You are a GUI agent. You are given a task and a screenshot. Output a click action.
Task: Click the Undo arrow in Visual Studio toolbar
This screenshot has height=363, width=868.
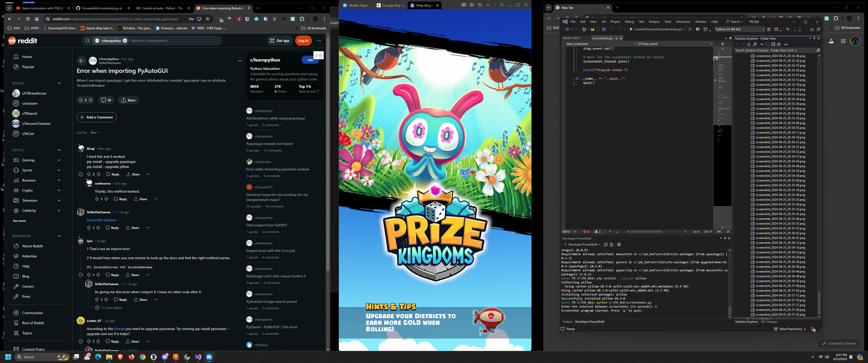pos(611,29)
